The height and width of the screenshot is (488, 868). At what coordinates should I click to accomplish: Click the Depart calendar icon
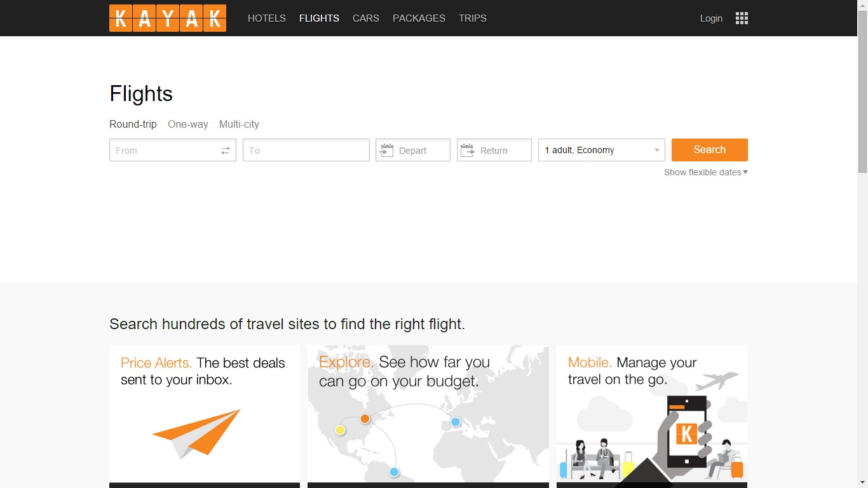pos(386,151)
